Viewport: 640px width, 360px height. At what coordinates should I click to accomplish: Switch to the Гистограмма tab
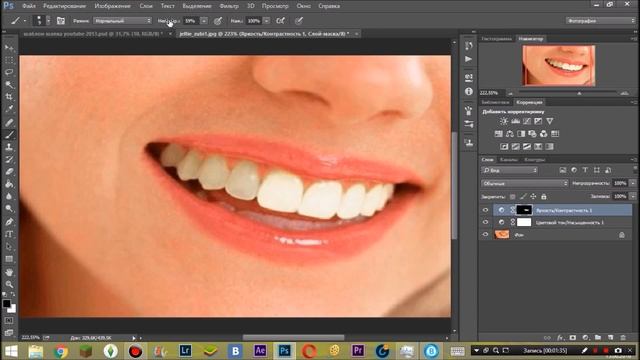[x=496, y=39]
